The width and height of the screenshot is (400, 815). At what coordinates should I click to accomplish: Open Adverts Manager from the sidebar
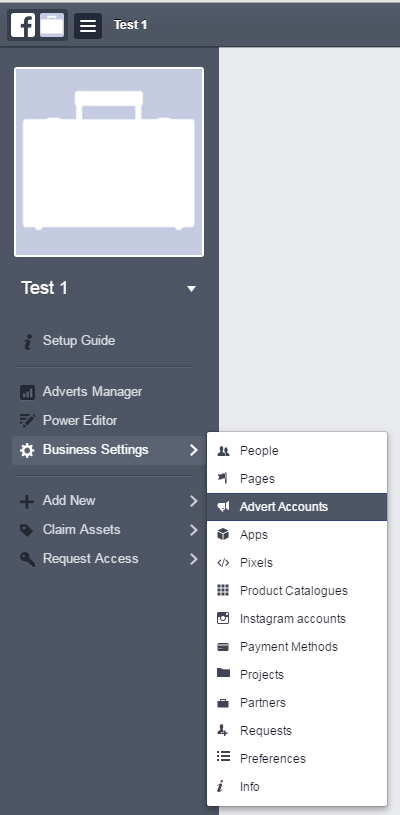tap(92, 391)
